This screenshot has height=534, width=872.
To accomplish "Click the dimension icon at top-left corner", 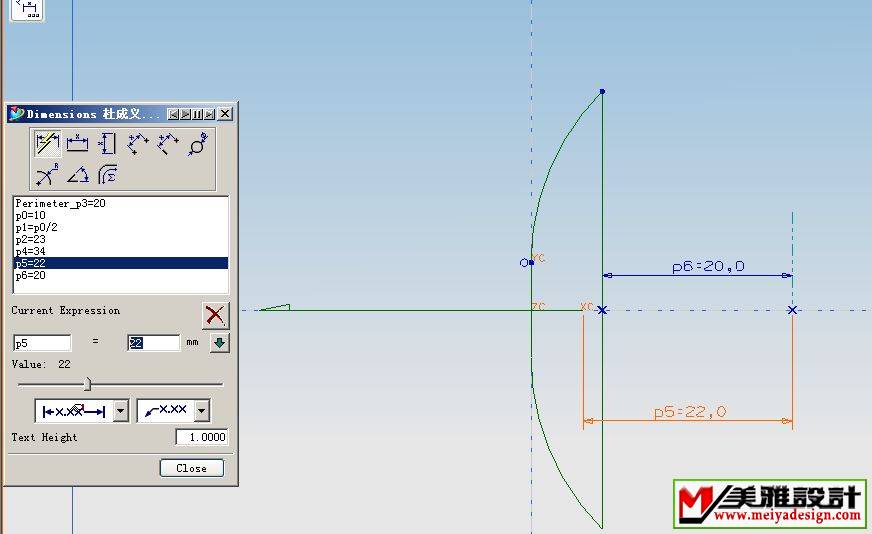I will point(27,9).
